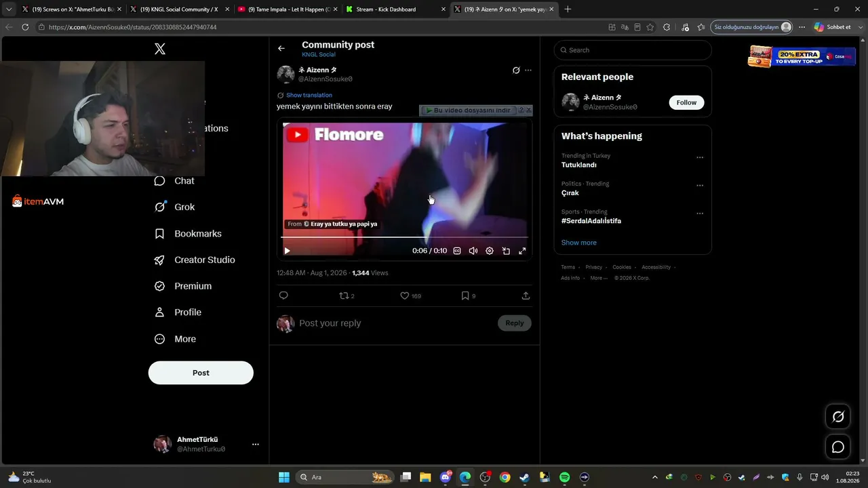Open the Tutuklandı trending topic

(x=578, y=165)
